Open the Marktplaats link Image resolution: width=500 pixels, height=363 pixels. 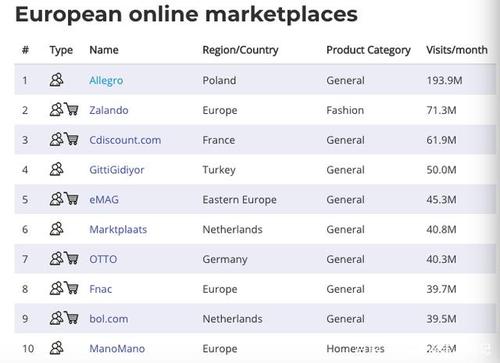118,229
